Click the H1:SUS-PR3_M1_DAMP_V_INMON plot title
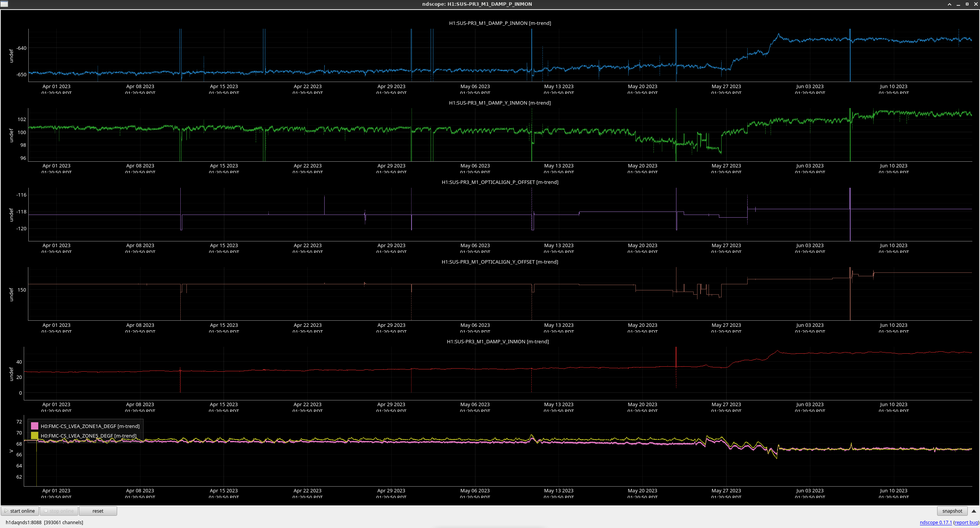This screenshot has width=980, height=528. coord(498,341)
